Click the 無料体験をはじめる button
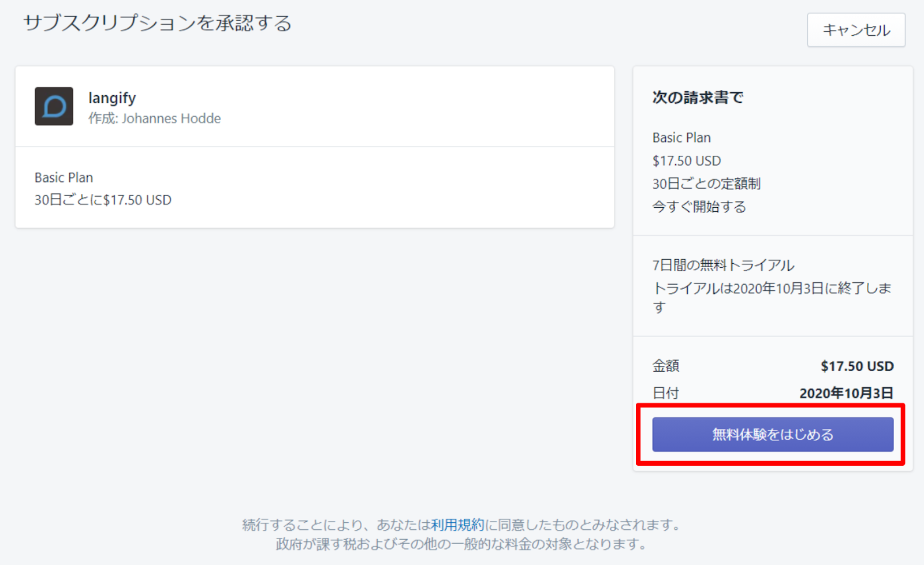The image size is (924, 565). click(773, 434)
